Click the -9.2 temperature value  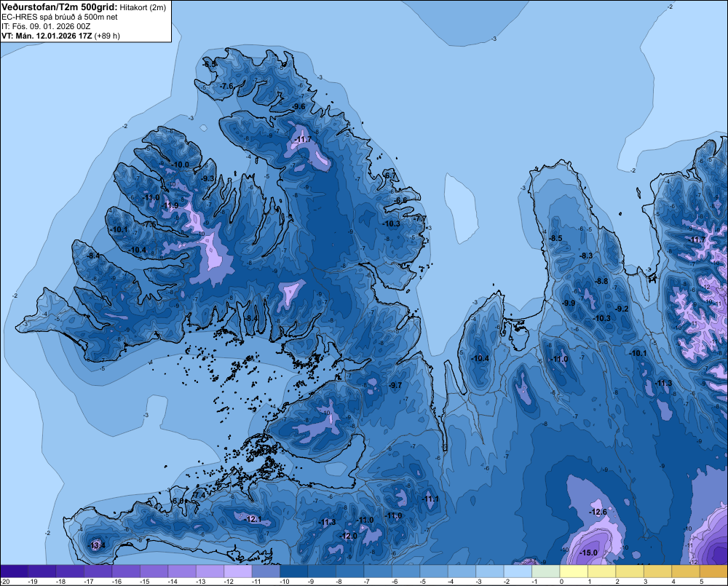point(622,309)
